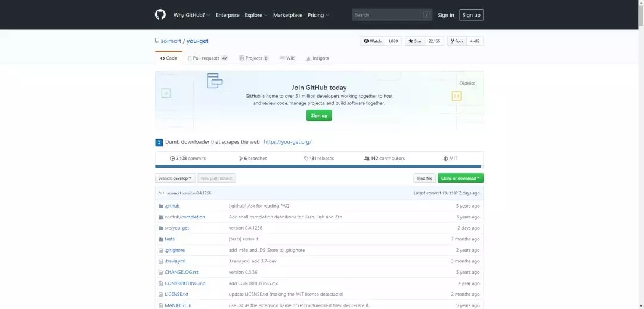The image size is (644, 309).
Task: Click the .travis.yml file icon
Action: tap(161, 261)
